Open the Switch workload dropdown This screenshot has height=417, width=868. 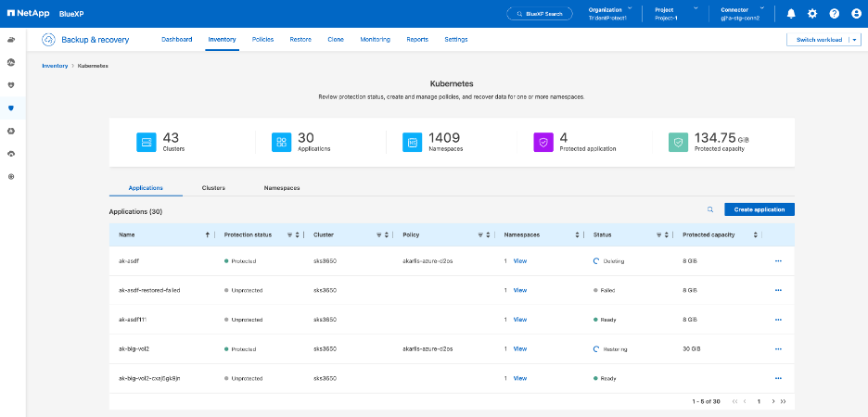(x=853, y=40)
